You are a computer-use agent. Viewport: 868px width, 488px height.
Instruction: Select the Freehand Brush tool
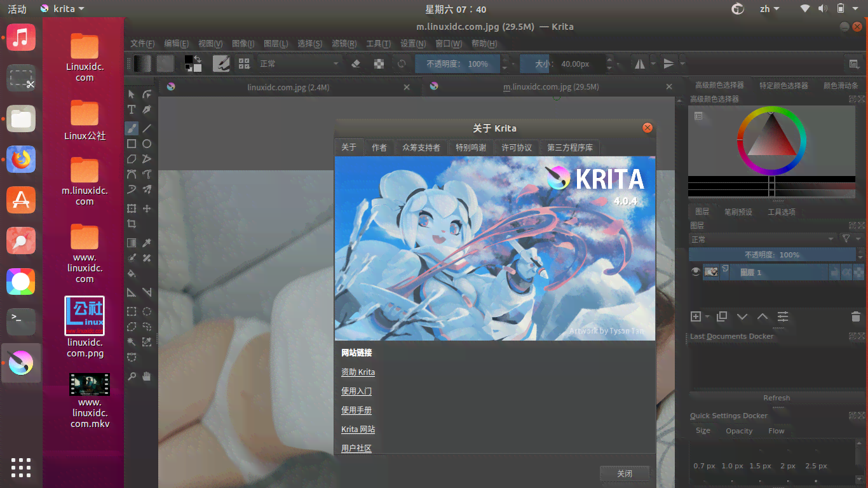[132, 128]
